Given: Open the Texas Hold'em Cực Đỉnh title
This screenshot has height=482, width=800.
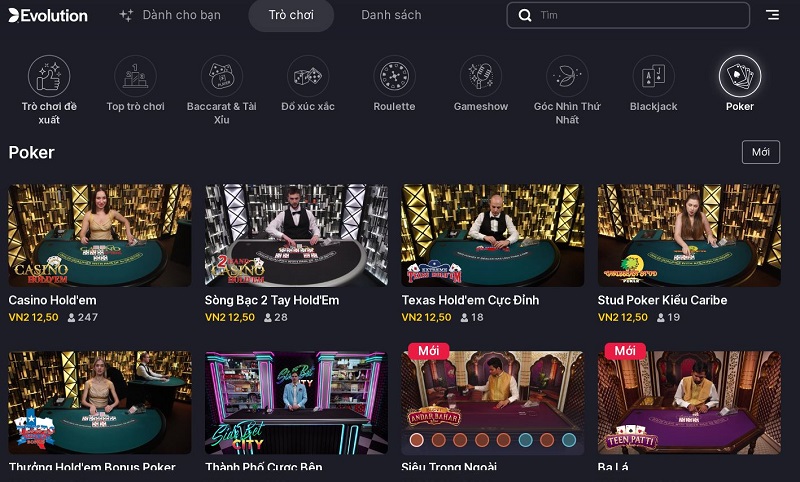Looking at the screenshot, I should pyautogui.click(x=470, y=300).
